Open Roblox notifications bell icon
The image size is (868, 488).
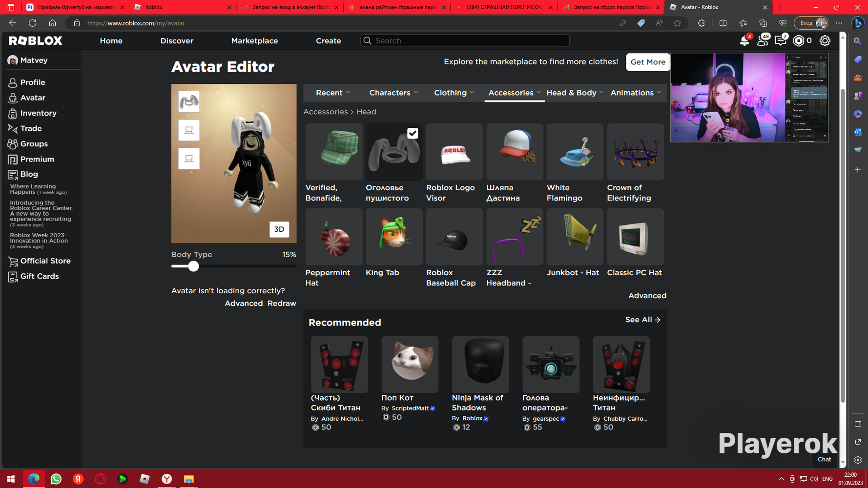tap(744, 41)
